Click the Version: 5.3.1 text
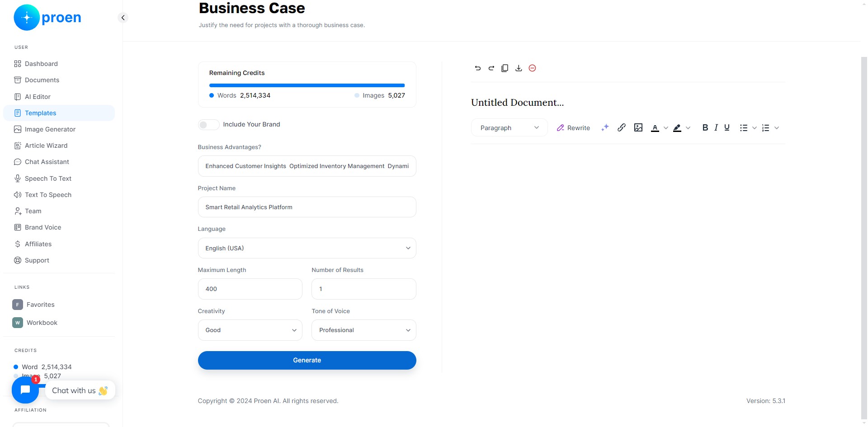Image resolution: width=868 pixels, height=427 pixels. click(x=766, y=401)
